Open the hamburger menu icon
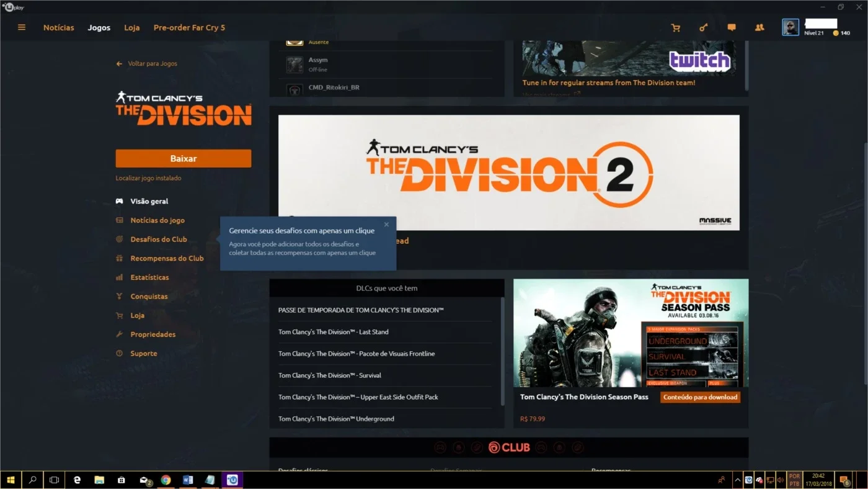The height and width of the screenshot is (489, 868). tap(22, 27)
